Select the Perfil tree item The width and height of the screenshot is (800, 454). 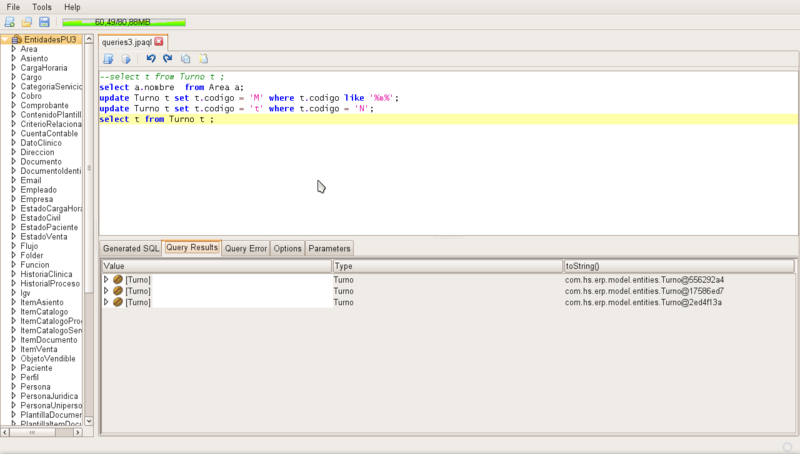point(30,377)
